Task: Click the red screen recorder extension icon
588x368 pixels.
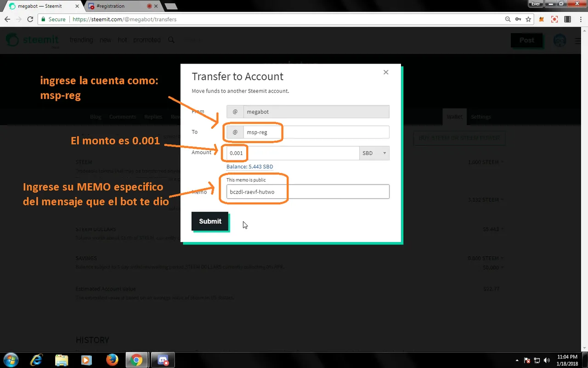Action: [x=554, y=19]
